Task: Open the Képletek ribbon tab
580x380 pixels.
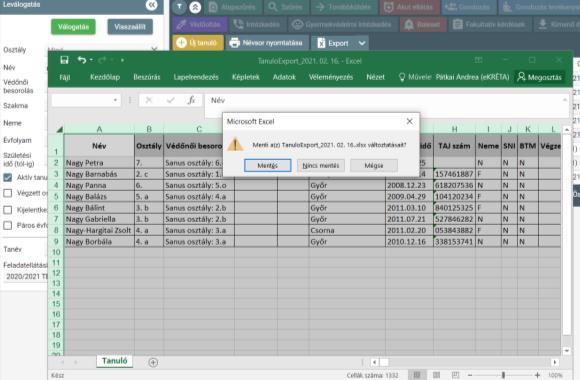Action: coord(246,77)
